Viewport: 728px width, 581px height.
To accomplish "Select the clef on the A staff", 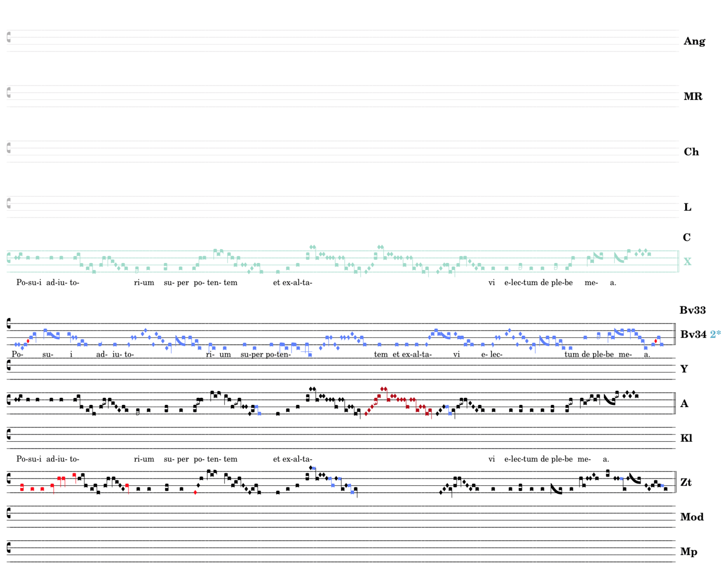I will [x=8, y=400].
